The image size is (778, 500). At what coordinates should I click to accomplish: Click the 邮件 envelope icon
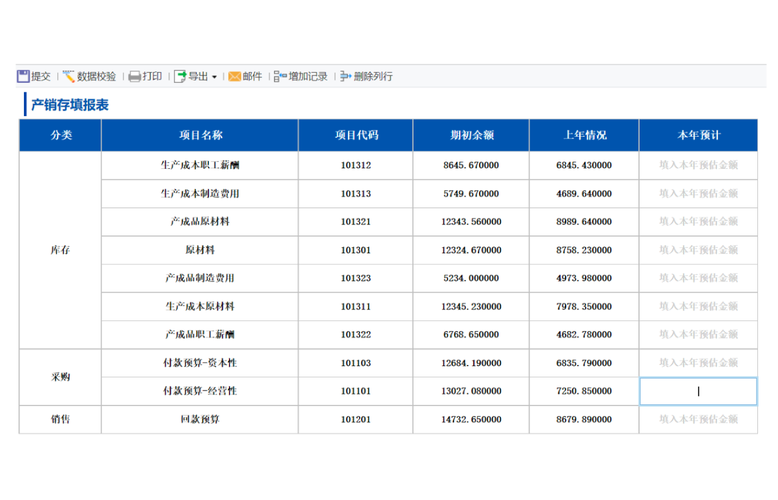click(x=235, y=76)
